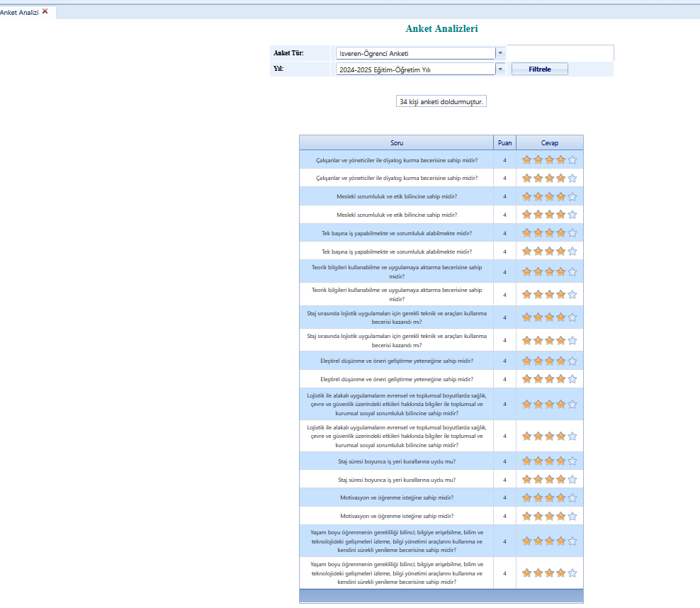The image size is (700, 608).
Task: Click the empty star in blue-shaded 'Teorik bilgileri' row
Action: (572, 272)
